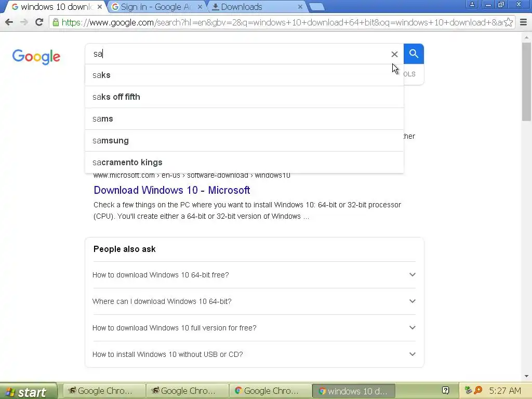Pick the 'sams' suggestion
The height and width of the screenshot is (399, 532).
point(244,119)
